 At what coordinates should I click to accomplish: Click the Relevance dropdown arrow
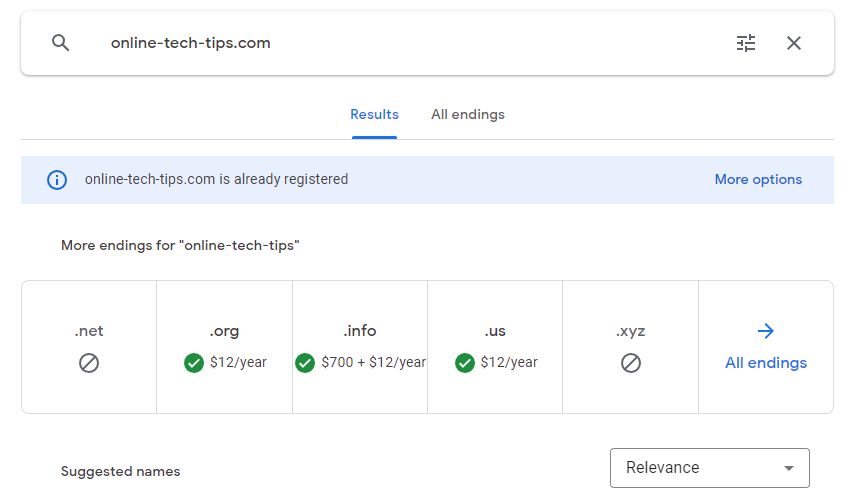[789, 468]
